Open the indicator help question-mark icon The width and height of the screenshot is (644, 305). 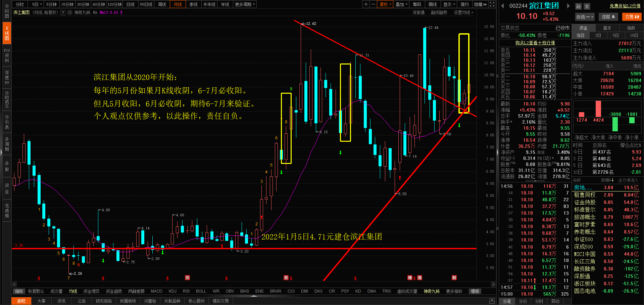[63, 12]
